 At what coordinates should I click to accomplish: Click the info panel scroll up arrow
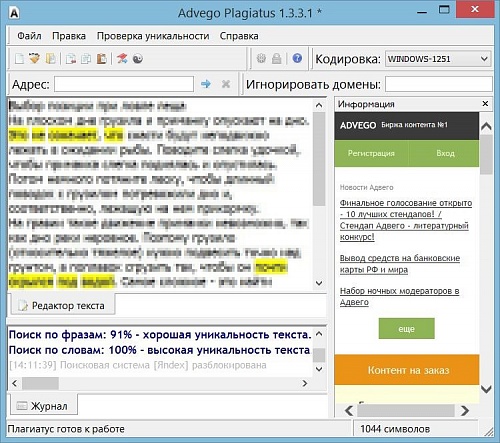coord(486,126)
